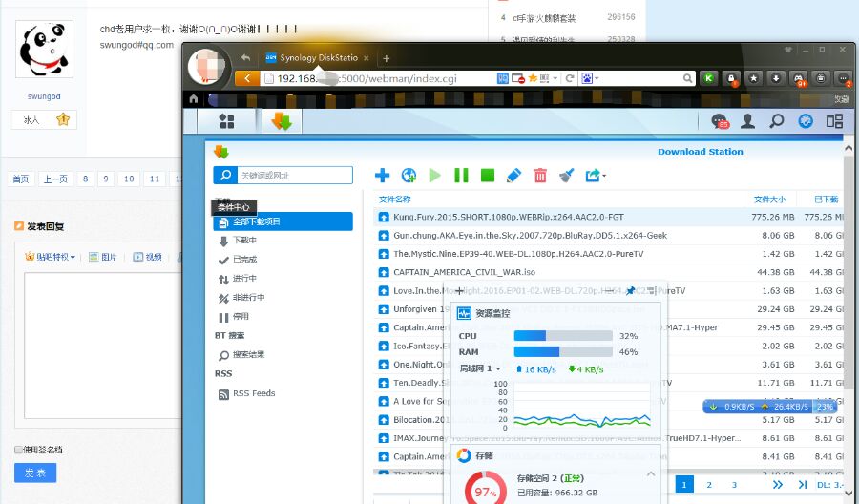Select The.Mystic.Nine.EP39-40 row
Screen dimensions: 859x504
point(608,254)
